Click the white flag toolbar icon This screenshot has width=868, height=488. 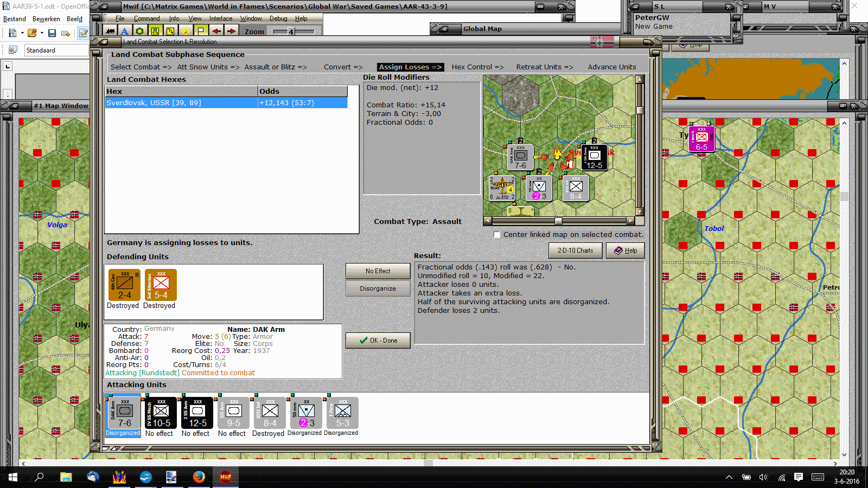pyautogui.click(x=201, y=31)
